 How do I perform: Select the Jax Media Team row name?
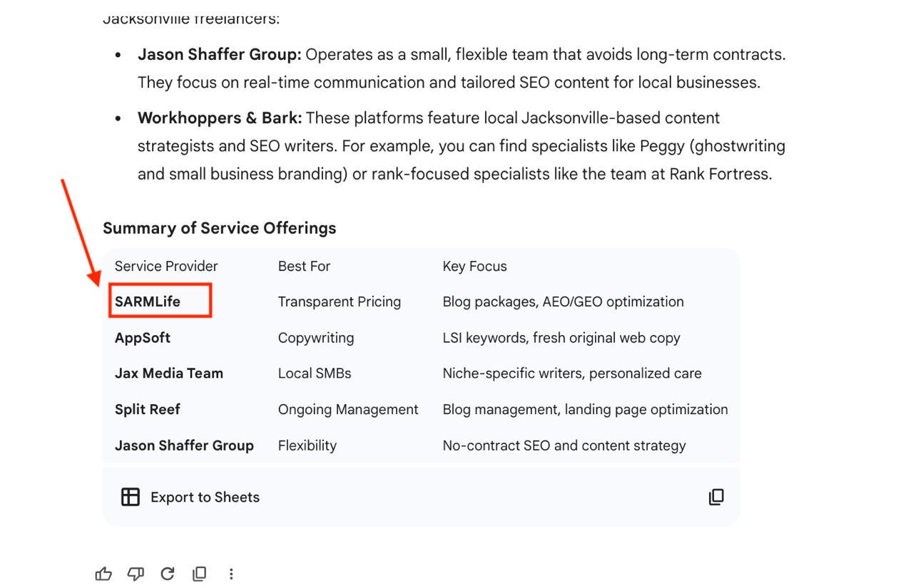pos(169,373)
